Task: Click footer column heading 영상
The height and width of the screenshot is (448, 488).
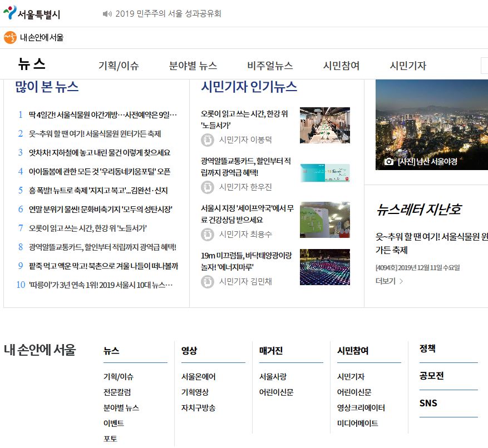Action: click(x=189, y=351)
